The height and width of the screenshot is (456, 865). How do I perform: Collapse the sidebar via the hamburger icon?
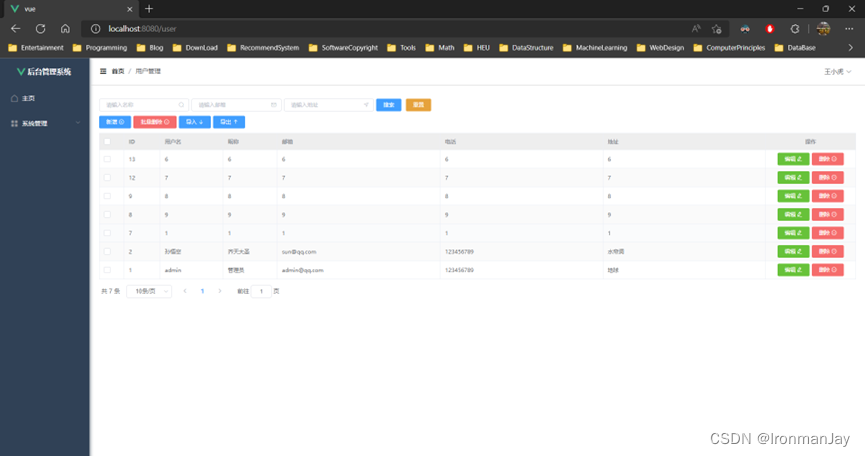coord(103,71)
